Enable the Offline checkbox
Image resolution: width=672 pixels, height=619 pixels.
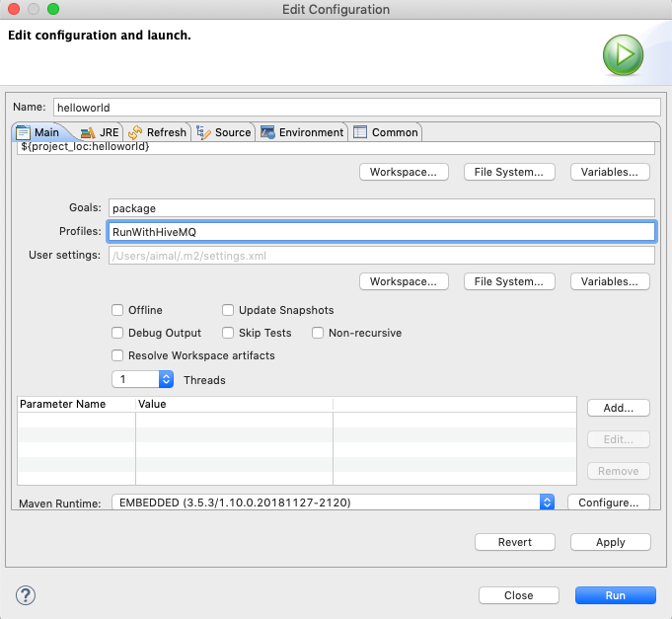pos(117,310)
